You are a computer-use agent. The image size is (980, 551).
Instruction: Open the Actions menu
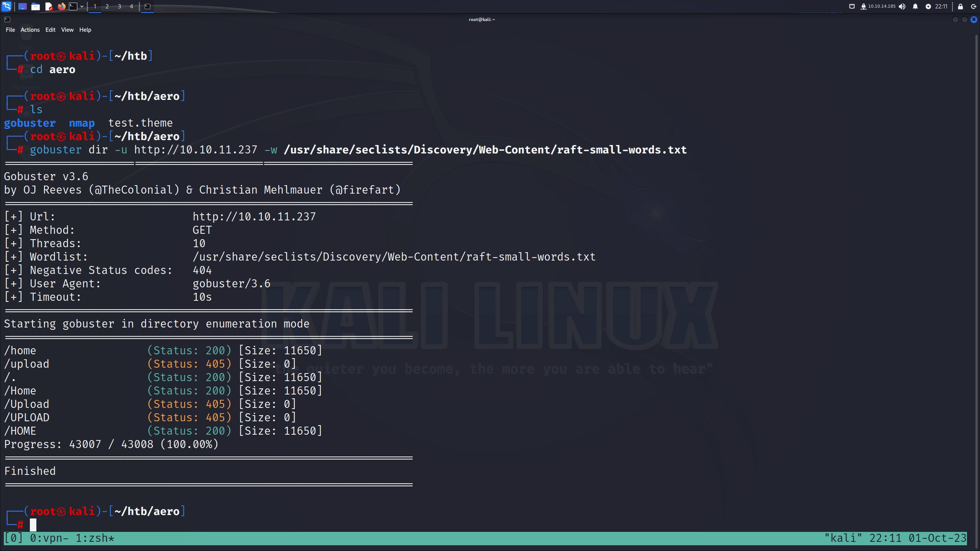30,29
